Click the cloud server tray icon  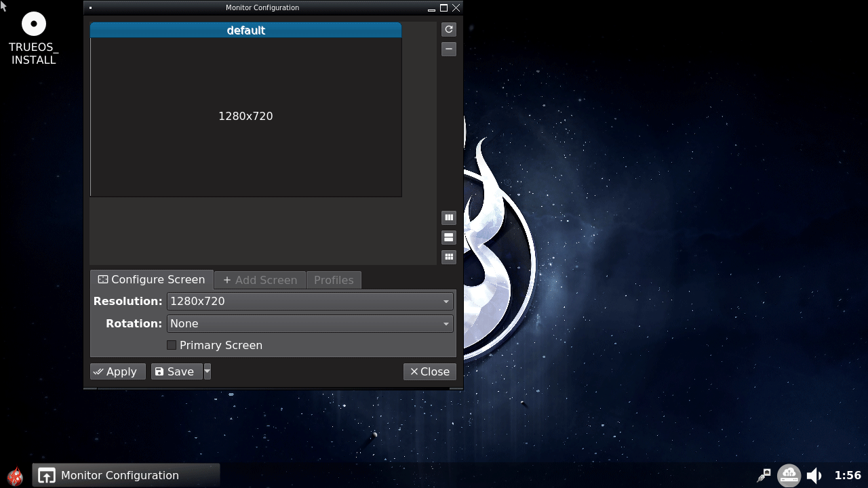[789, 475]
